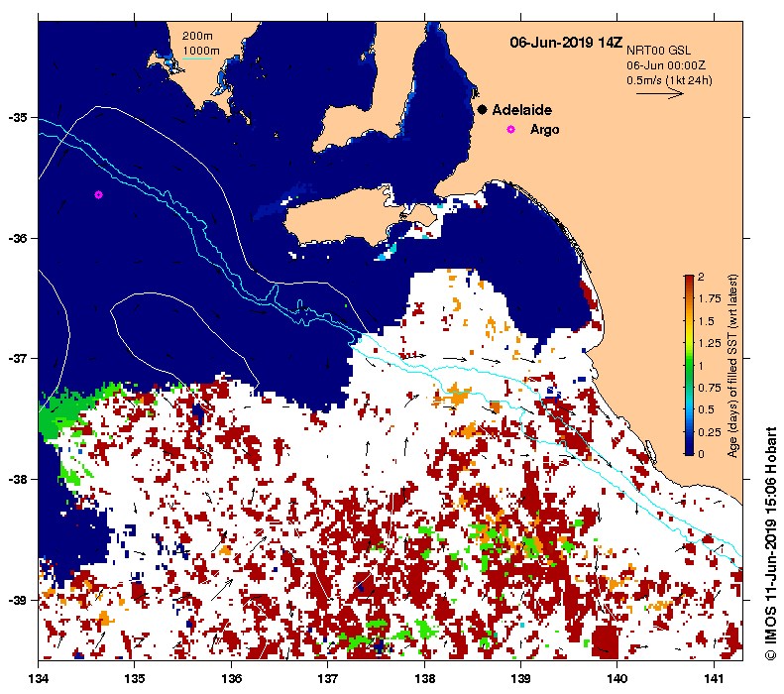Click the "0.5m/s (1kt 24h)" scale text
The height and width of the screenshot is (694, 784).
pyautogui.click(x=669, y=80)
